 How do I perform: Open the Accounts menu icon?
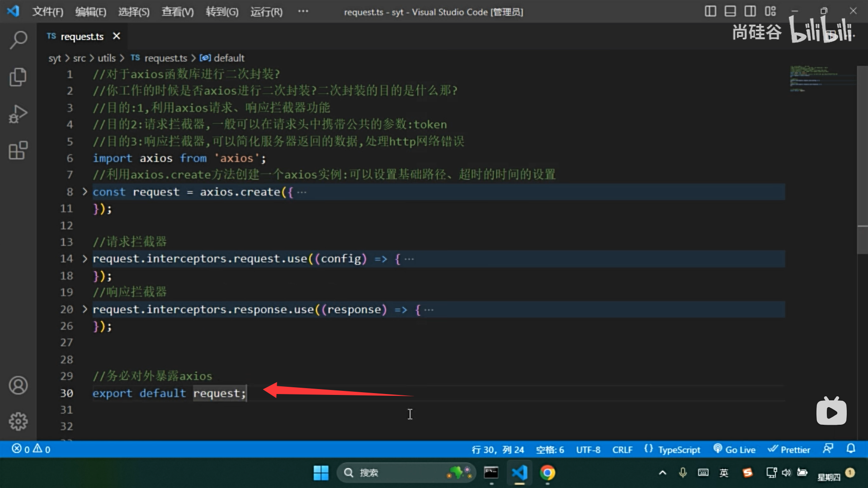[18, 385]
